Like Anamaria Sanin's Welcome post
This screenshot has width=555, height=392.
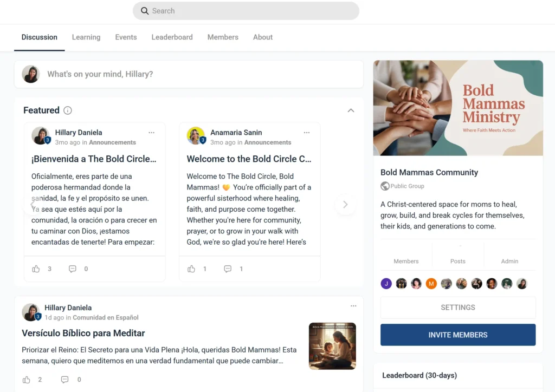coord(191,269)
